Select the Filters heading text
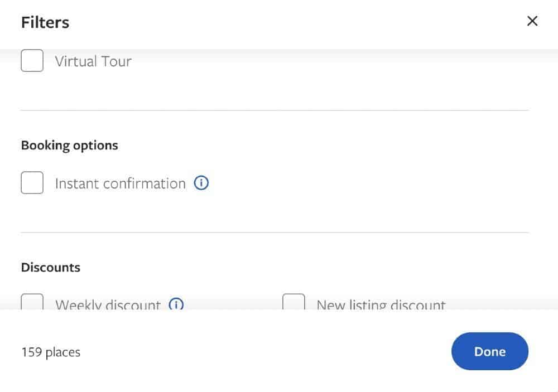 [x=45, y=22]
